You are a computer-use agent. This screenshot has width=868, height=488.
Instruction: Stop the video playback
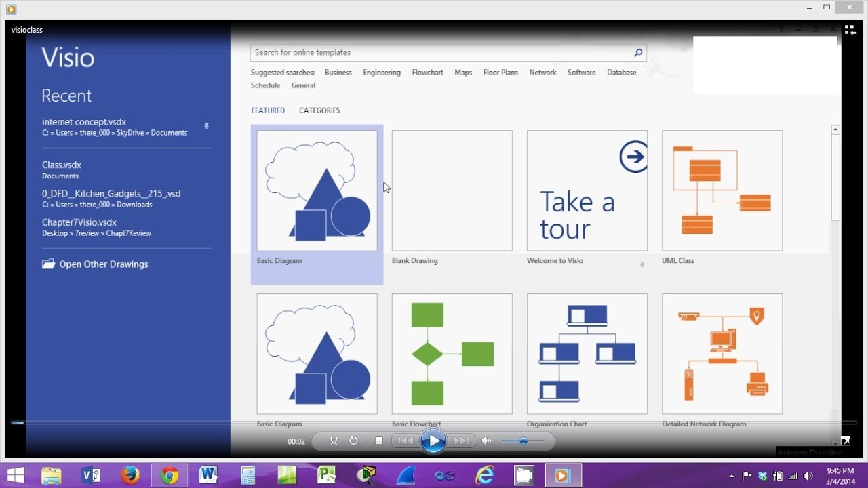click(x=379, y=441)
